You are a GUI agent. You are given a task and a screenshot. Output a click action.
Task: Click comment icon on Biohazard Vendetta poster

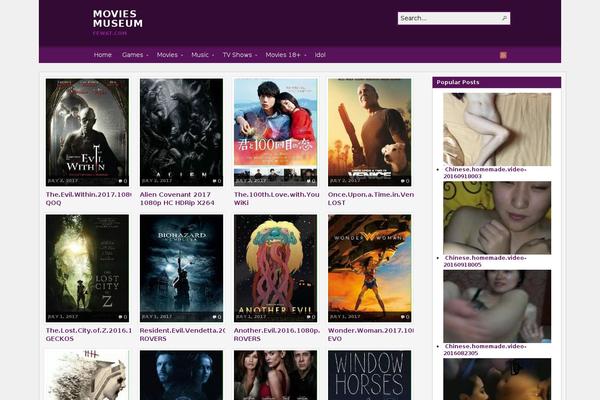[x=215, y=317]
